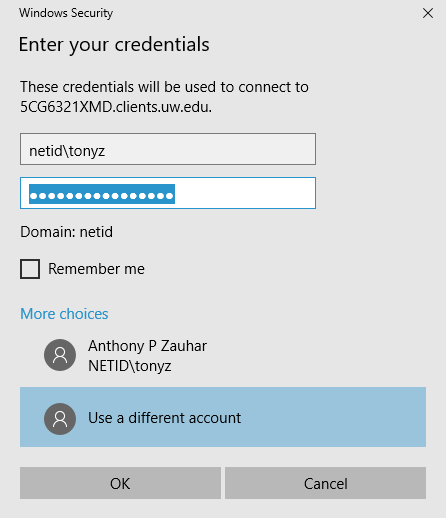Select the Anthony P Zauhar account name
Image resolution: width=446 pixels, height=518 pixels.
147,346
